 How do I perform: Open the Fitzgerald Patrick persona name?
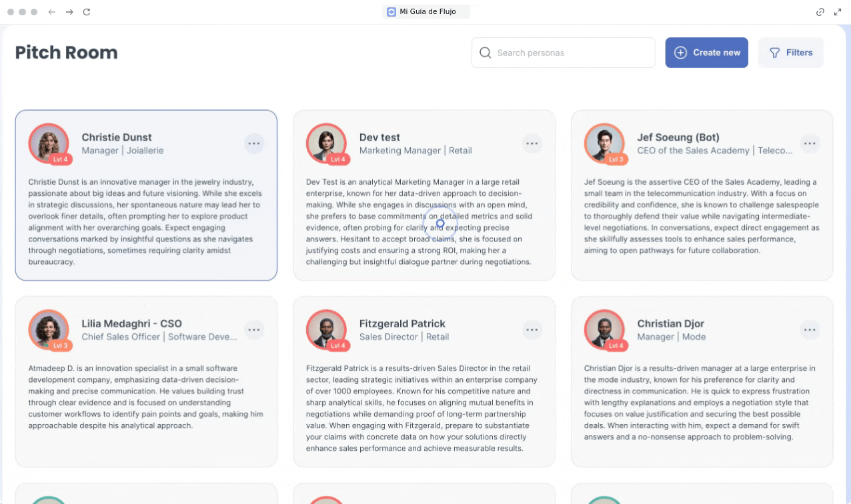401,323
